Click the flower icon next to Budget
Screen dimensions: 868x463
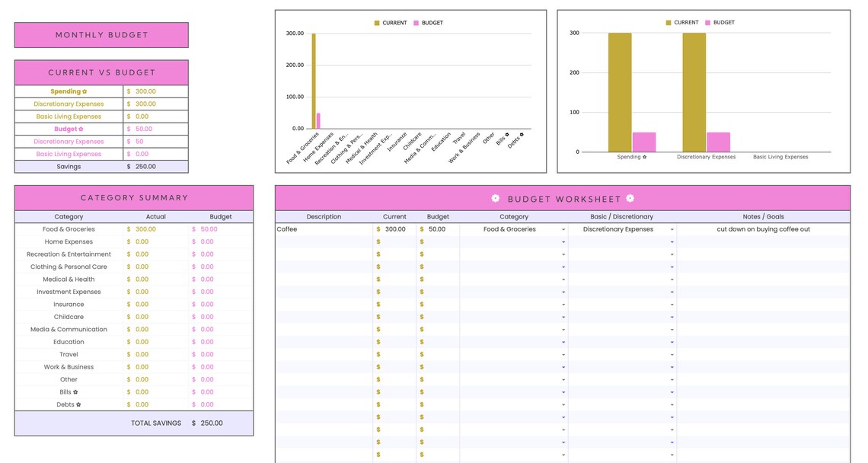(81, 129)
